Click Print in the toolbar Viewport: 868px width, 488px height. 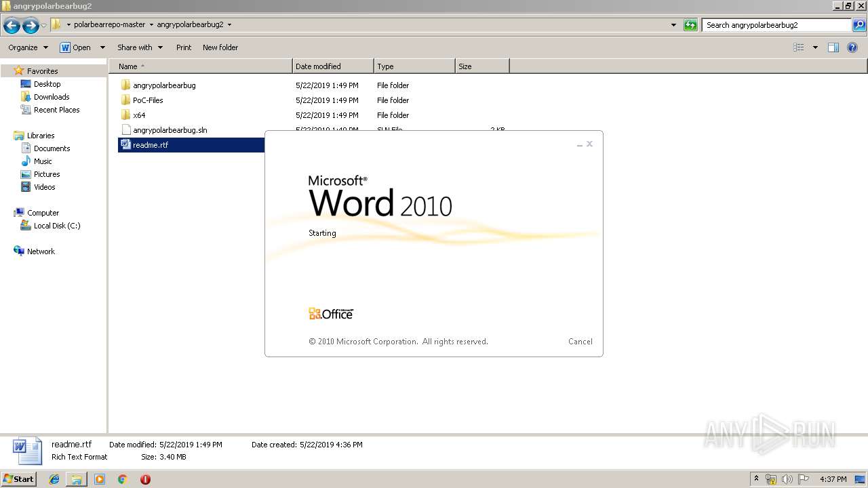[x=184, y=47]
